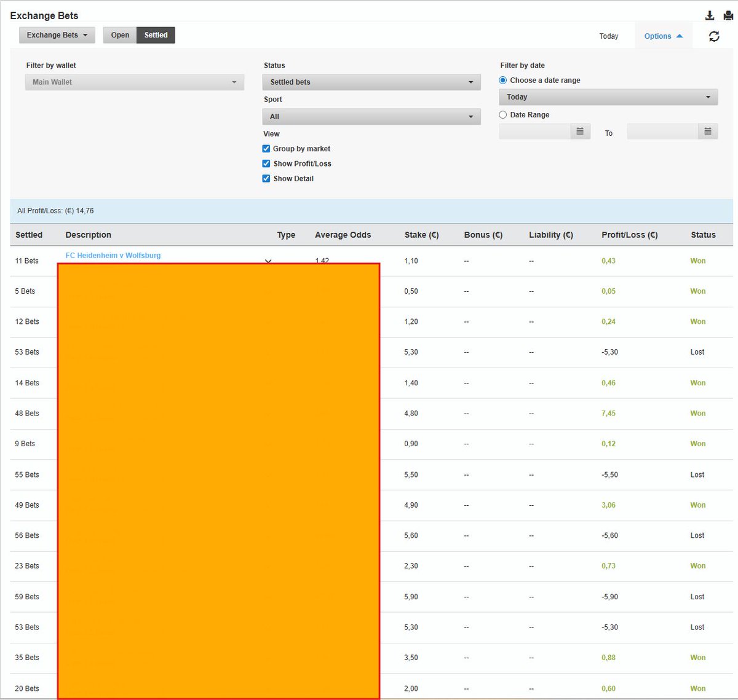
Task: Click the 5 Bets cell
Action: tap(25, 291)
